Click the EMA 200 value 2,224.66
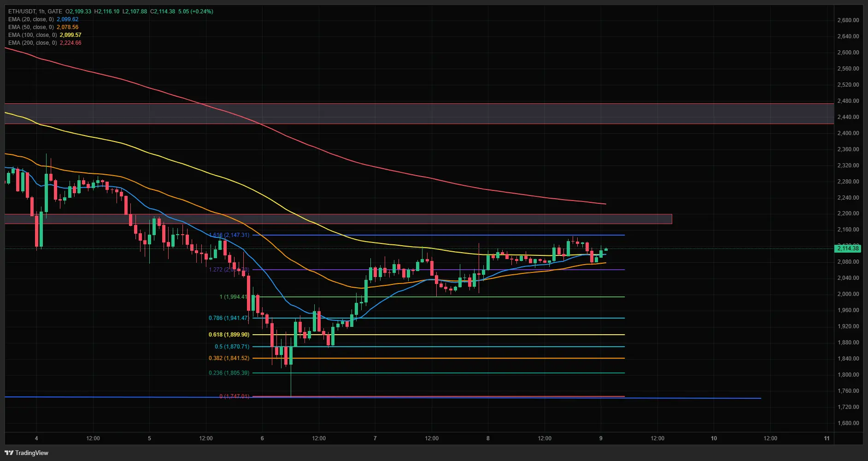Viewport: 868px width, 461px height. tap(70, 43)
